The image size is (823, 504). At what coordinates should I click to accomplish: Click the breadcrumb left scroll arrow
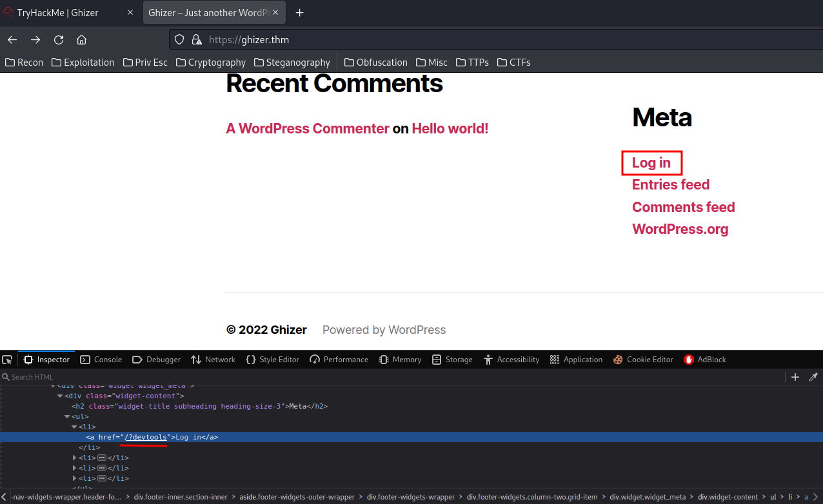(5, 497)
